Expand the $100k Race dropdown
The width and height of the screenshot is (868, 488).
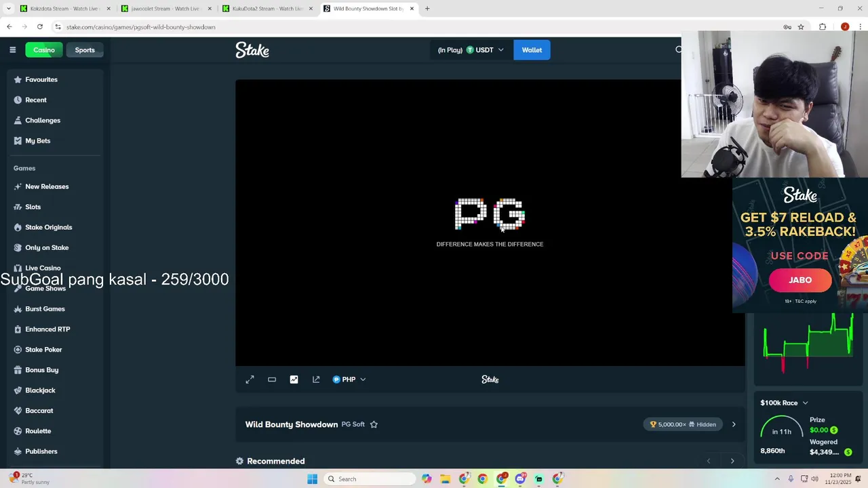coord(785,403)
